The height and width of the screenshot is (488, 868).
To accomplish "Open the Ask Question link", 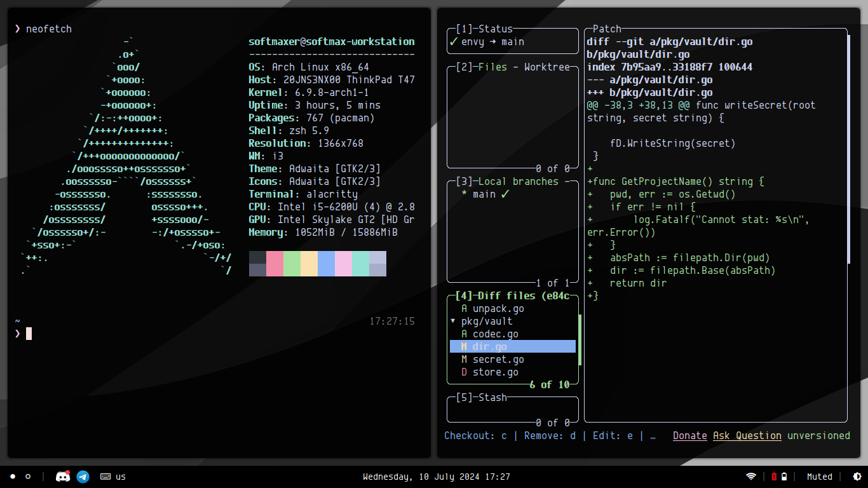I will [x=747, y=436].
